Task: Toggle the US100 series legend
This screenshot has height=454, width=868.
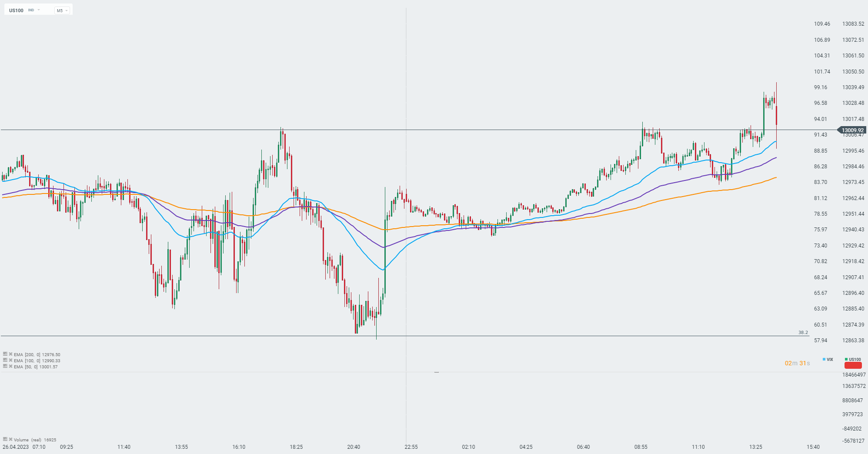Action: pos(853,360)
